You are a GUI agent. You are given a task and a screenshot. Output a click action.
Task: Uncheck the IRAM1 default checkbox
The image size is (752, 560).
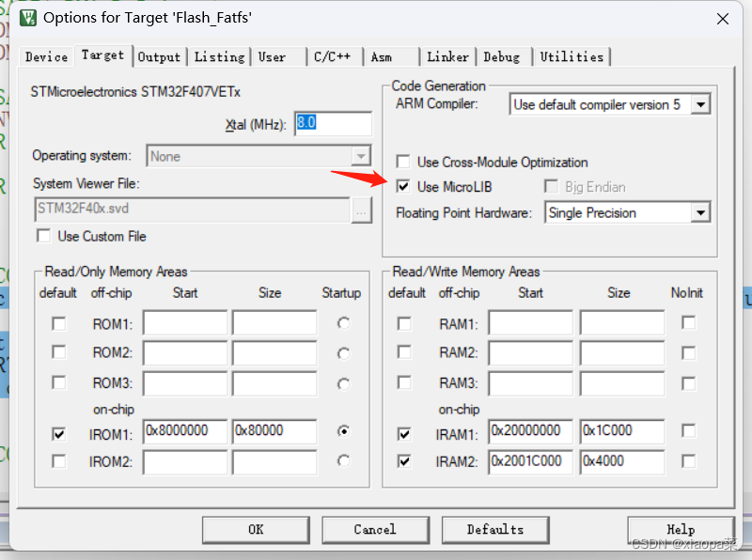pyautogui.click(x=404, y=434)
